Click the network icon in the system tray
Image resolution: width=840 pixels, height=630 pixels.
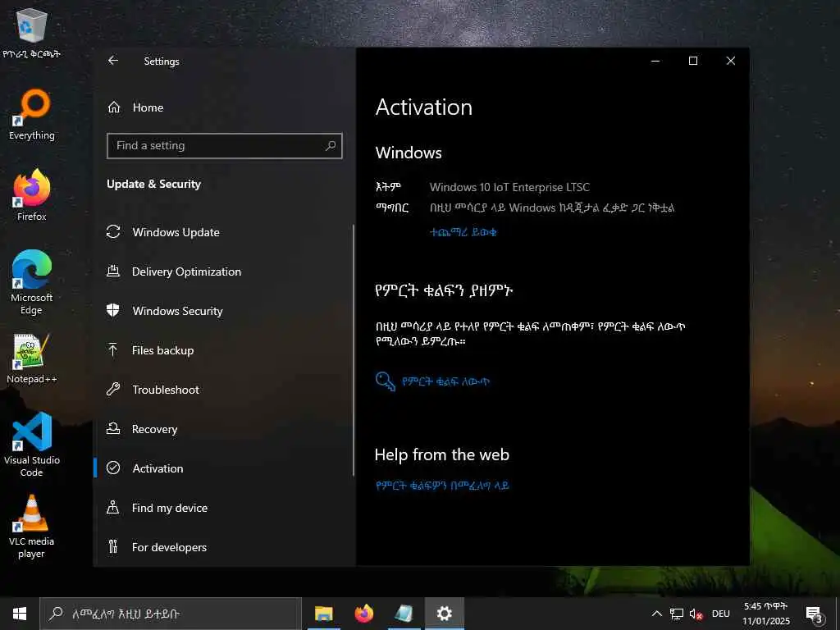677,614
